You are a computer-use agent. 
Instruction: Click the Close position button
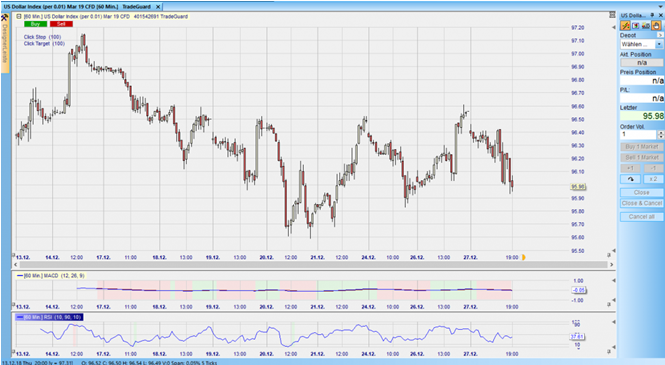[x=642, y=192]
